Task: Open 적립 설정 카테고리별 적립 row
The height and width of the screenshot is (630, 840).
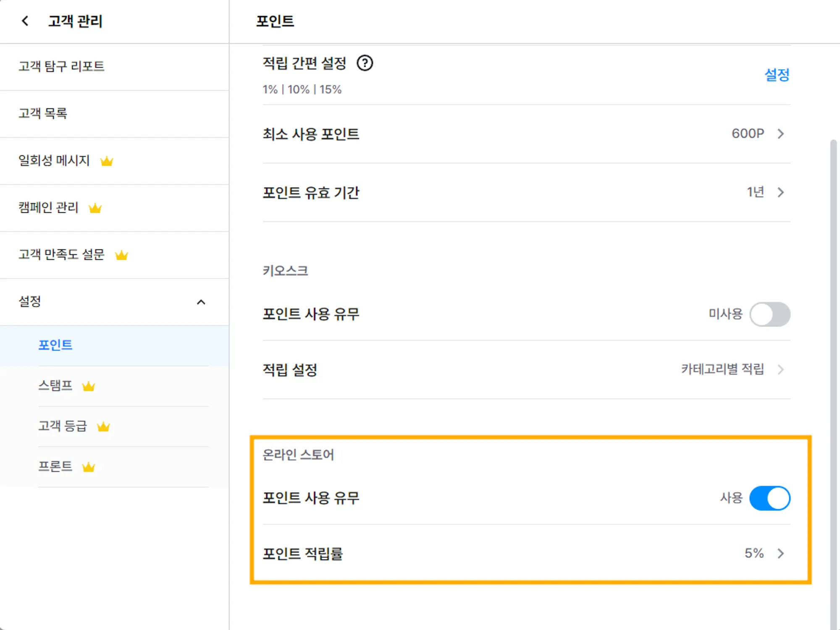Action: (780, 370)
